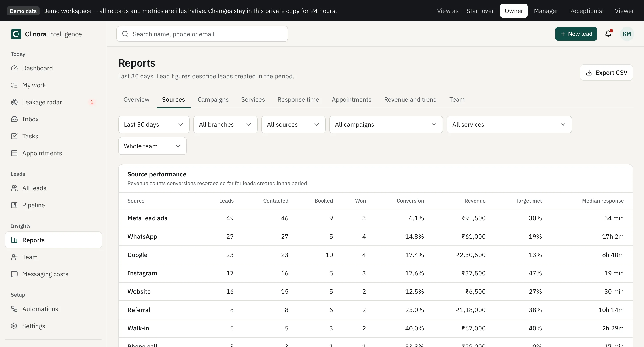Open the Inbox tray icon
The width and height of the screenshot is (644, 347).
(14, 119)
